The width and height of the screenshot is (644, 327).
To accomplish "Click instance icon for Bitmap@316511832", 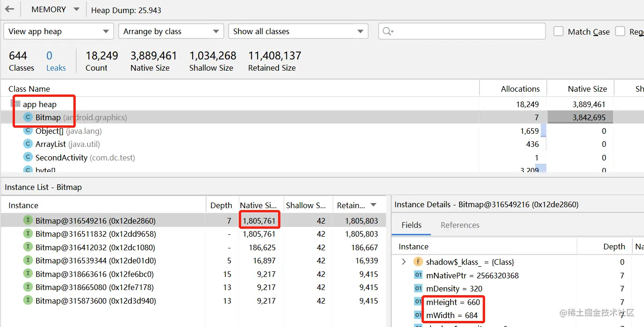I will click(x=28, y=233).
